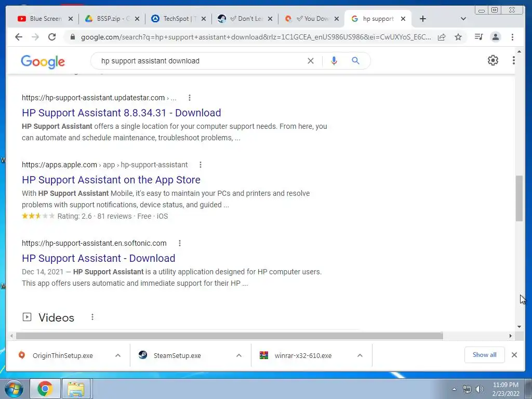Open Google quick settings gear
Image resolution: width=532 pixels, height=399 pixels.
point(493,60)
